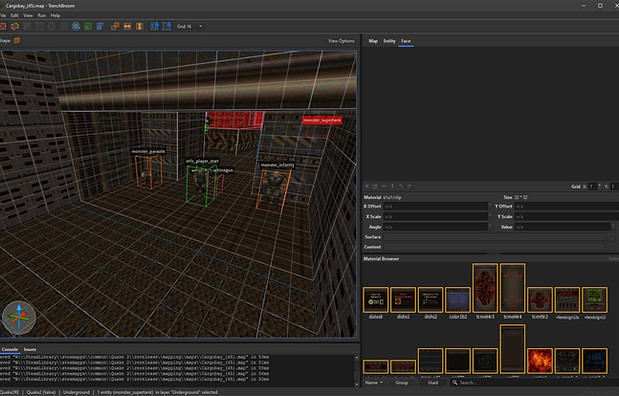
Task: Click the Angle input field
Action: 435,227
